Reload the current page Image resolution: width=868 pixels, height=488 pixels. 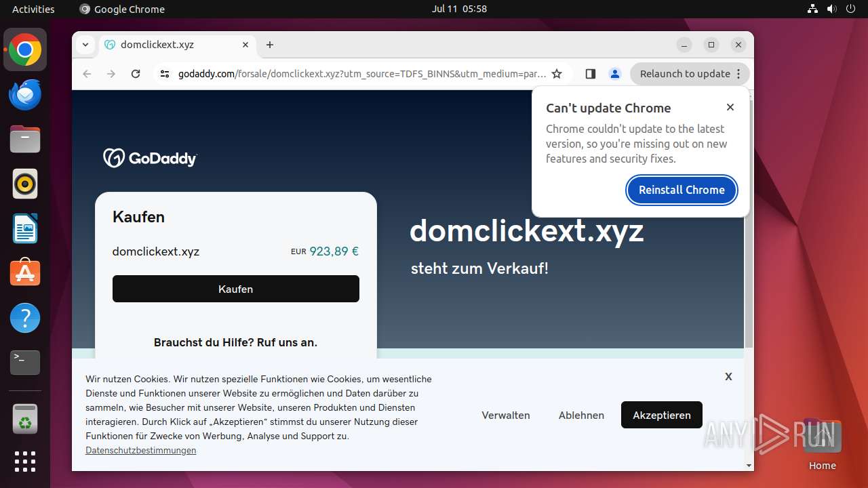136,74
